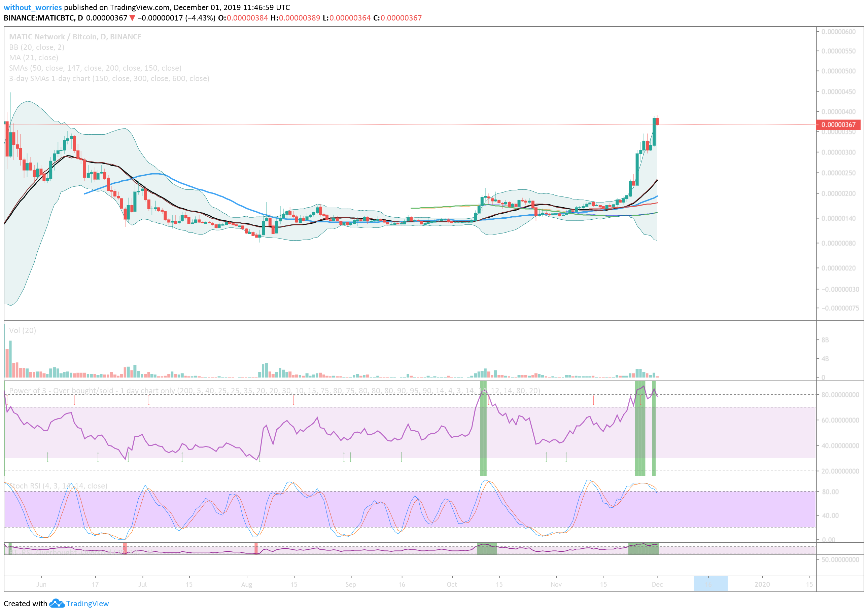Image resolution: width=868 pixels, height=614 pixels.
Task: Click the -0.00000075 price axis label
Action: [x=840, y=308]
